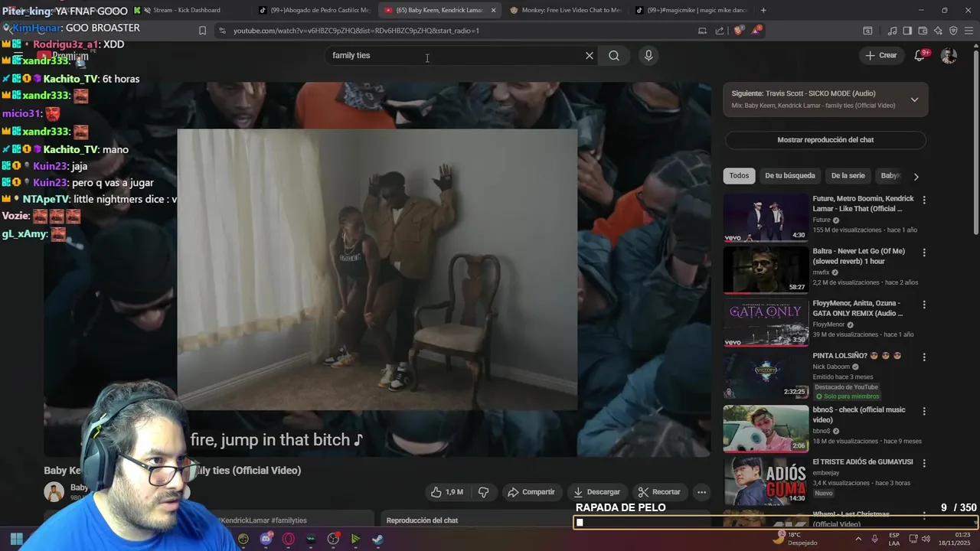Clear the YouTube search box text

point(590,55)
